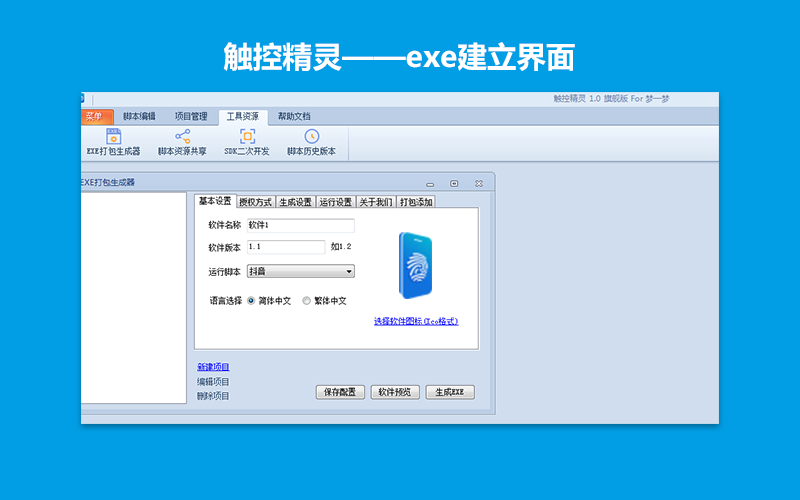This screenshot has height=500, width=800.
Task: Click the 新建项目 link
Action: (213, 367)
